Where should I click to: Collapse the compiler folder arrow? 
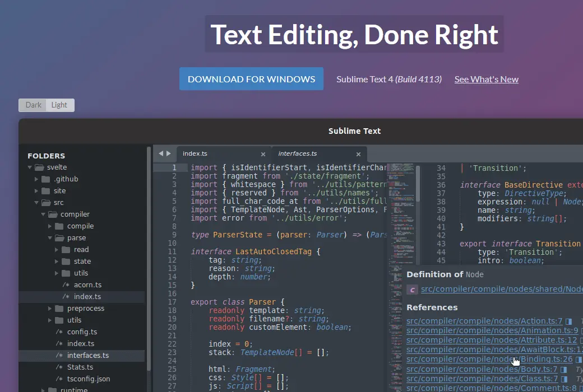click(43, 215)
